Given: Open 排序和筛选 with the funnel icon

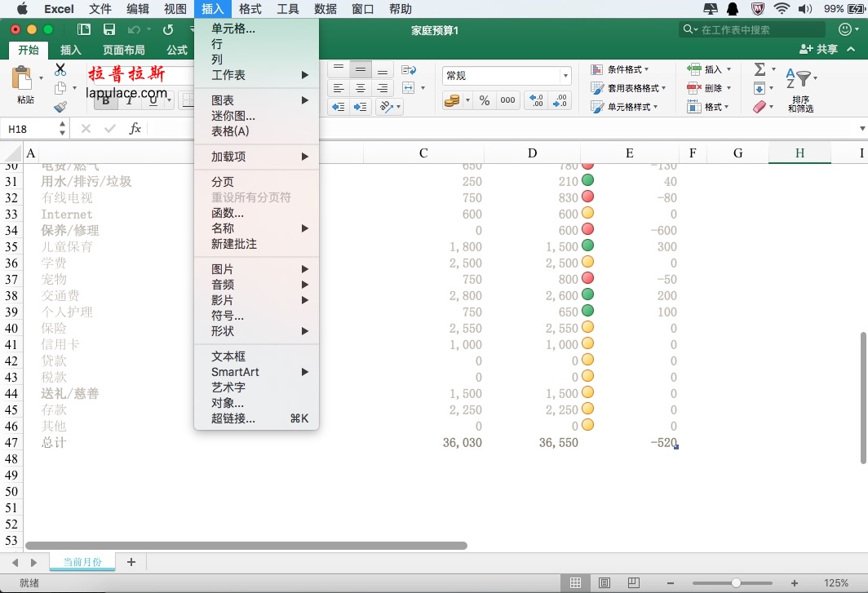Looking at the screenshot, I should pyautogui.click(x=803, y=79).
